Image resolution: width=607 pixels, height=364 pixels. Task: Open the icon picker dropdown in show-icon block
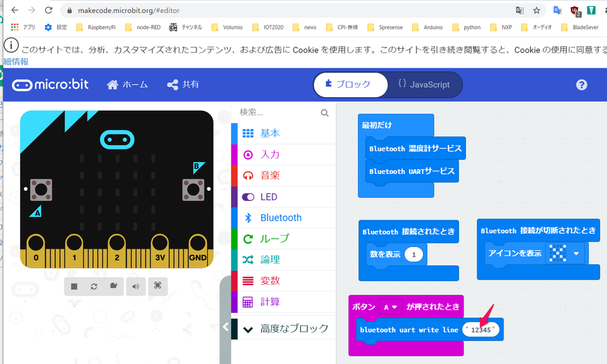576,253
